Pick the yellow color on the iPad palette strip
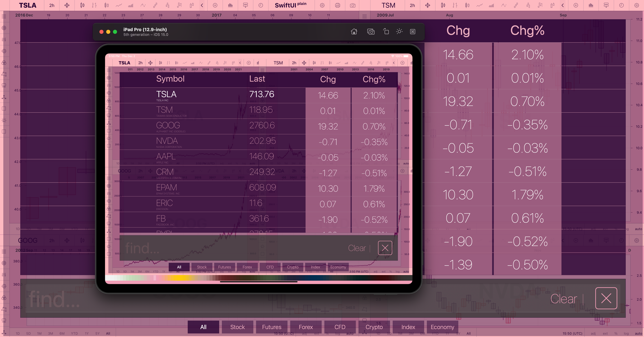The width and height of the screenshot is (644, 337). [x=179, y=278]
